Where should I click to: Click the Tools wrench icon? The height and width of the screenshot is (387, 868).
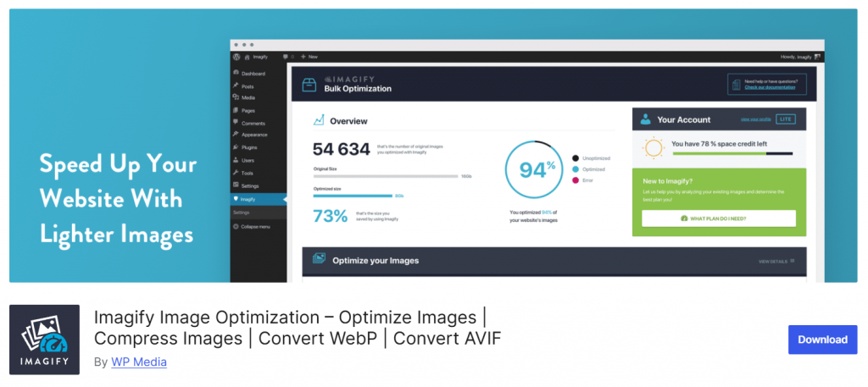point(236,173)
